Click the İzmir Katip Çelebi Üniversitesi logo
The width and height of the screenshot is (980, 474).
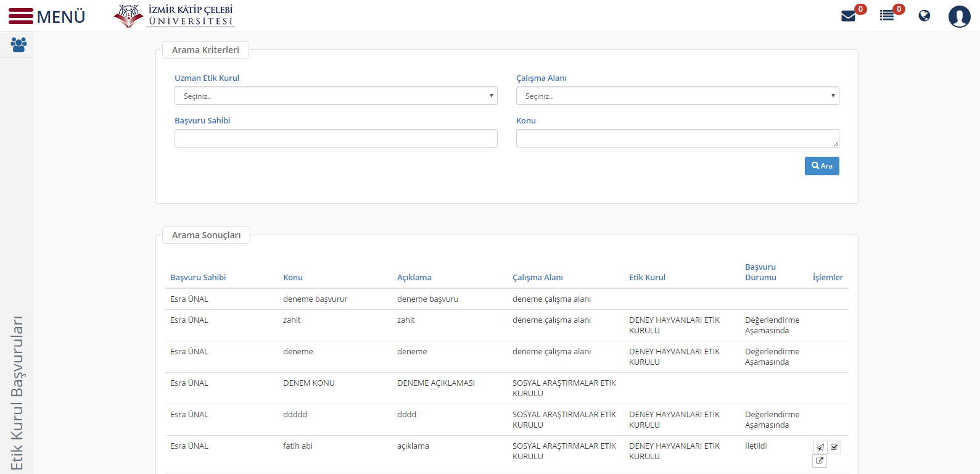tap(175, 15)
